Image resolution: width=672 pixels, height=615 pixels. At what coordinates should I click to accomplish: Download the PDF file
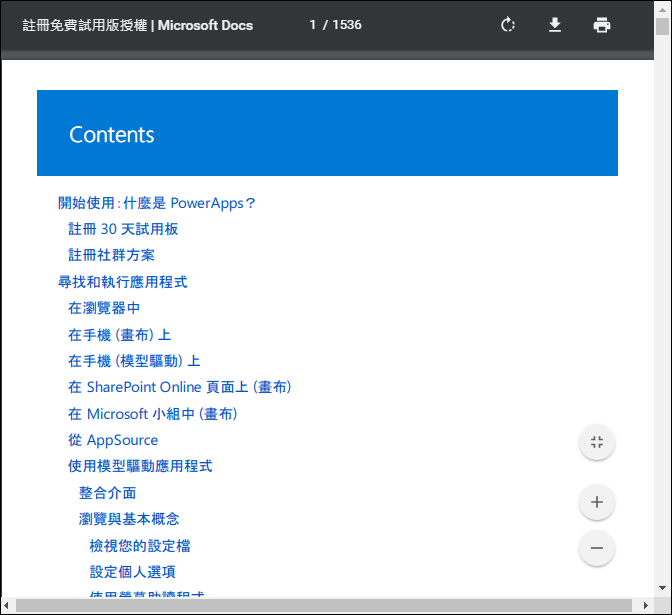point(555,25)
